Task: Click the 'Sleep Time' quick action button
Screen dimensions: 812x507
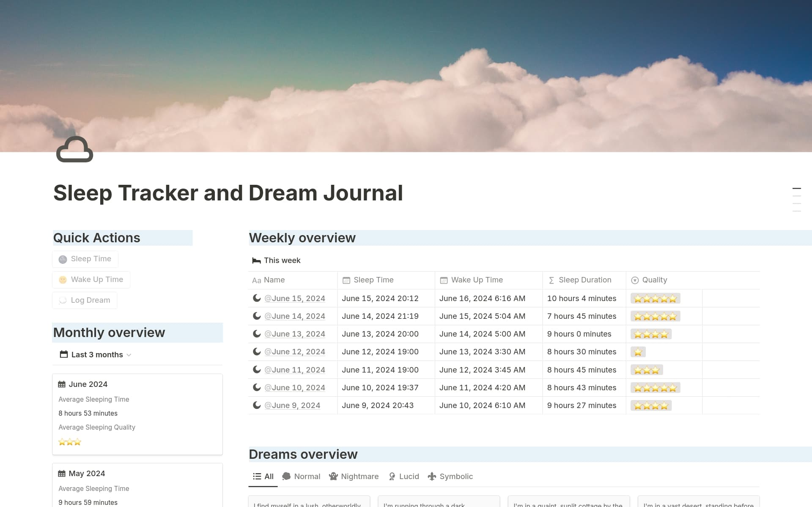Action: pos(85,259)
